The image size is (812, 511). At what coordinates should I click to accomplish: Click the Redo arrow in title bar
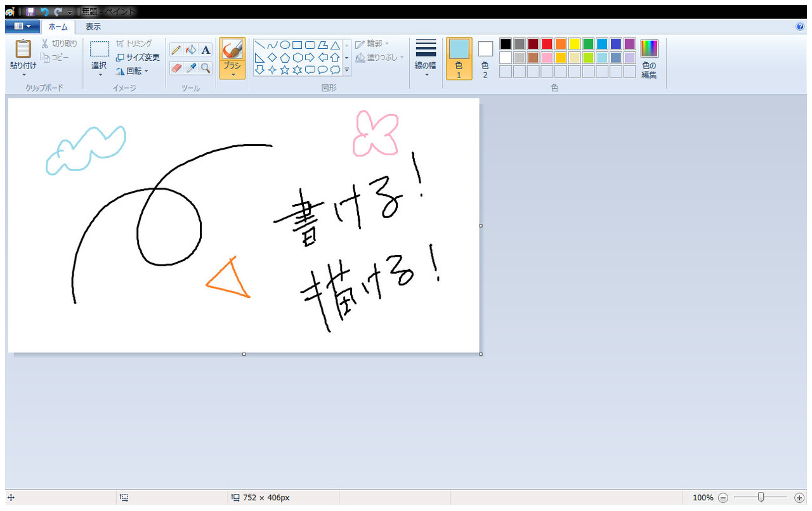click(58, 11)
